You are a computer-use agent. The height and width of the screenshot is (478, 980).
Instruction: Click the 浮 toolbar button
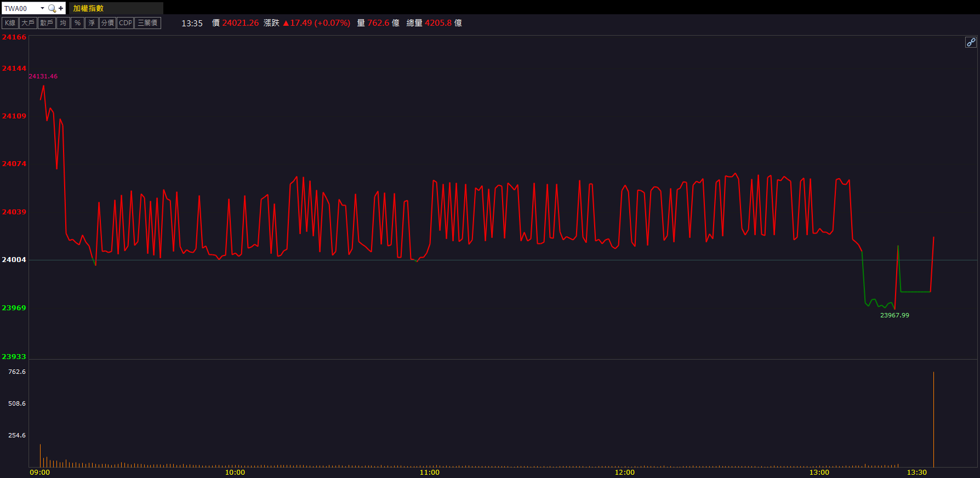click(x=92, y=23)
